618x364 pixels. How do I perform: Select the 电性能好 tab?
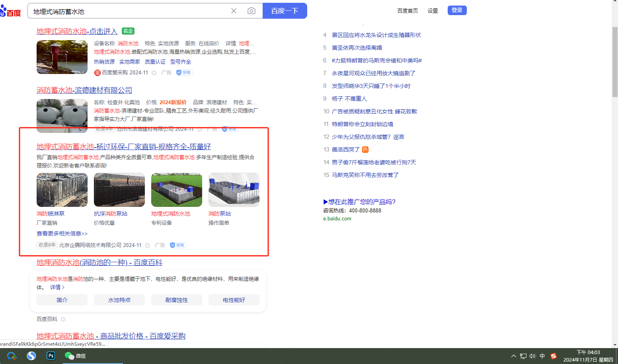234,300
